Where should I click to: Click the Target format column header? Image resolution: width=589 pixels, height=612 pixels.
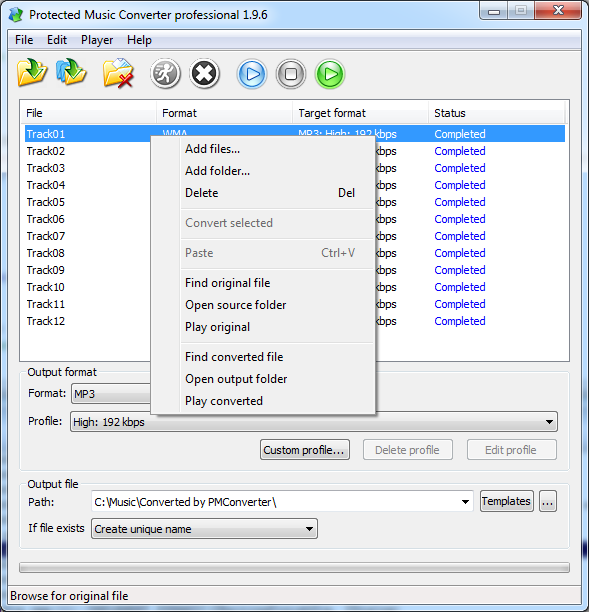click(361, 113)
